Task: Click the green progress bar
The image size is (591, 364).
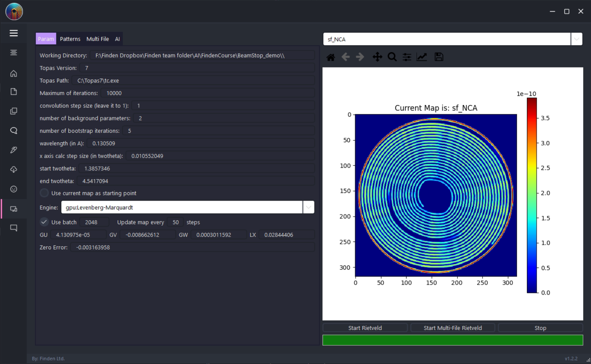Action: 453,340
